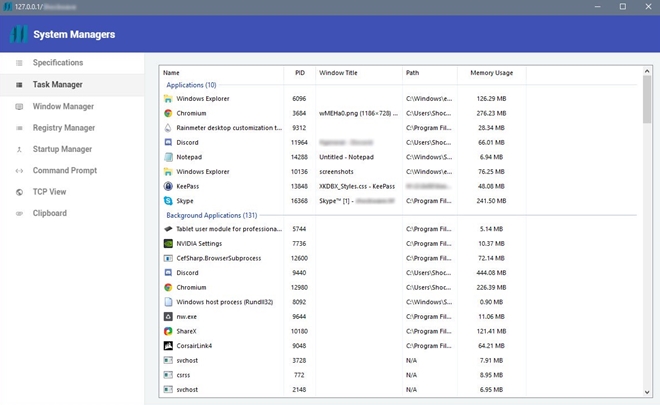Open the Specifications sidebar item

pyautogui.click(x=72, y=63)
